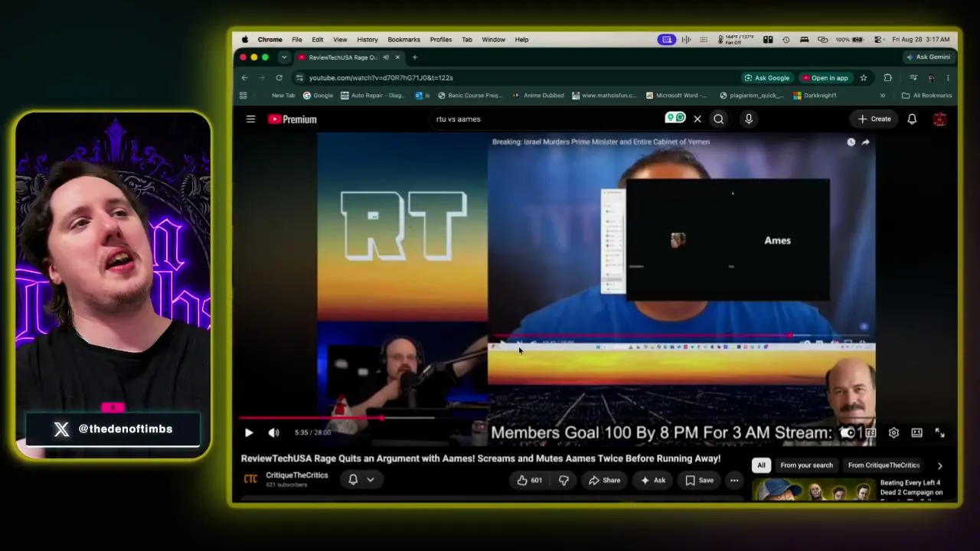The width and height of the screenshot is (980, 551).
Task: Open the Profiles menu
Action: point(440,40)
